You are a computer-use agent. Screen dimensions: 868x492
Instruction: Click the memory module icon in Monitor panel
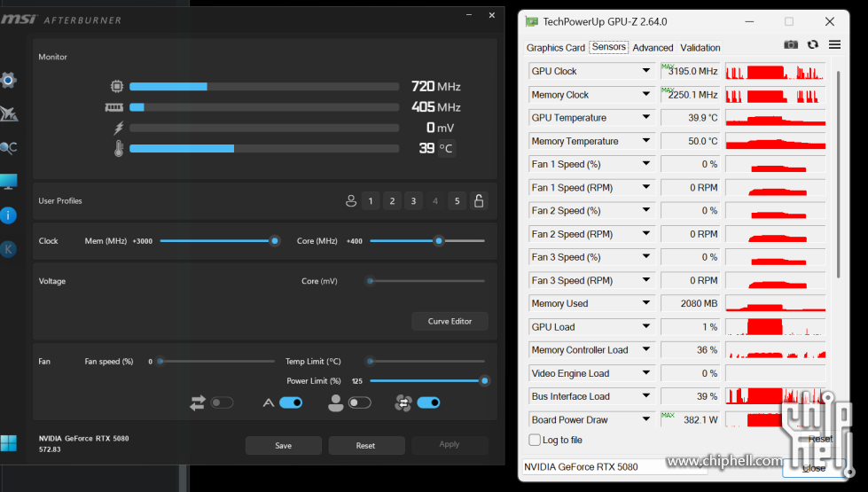click(114, 107)
